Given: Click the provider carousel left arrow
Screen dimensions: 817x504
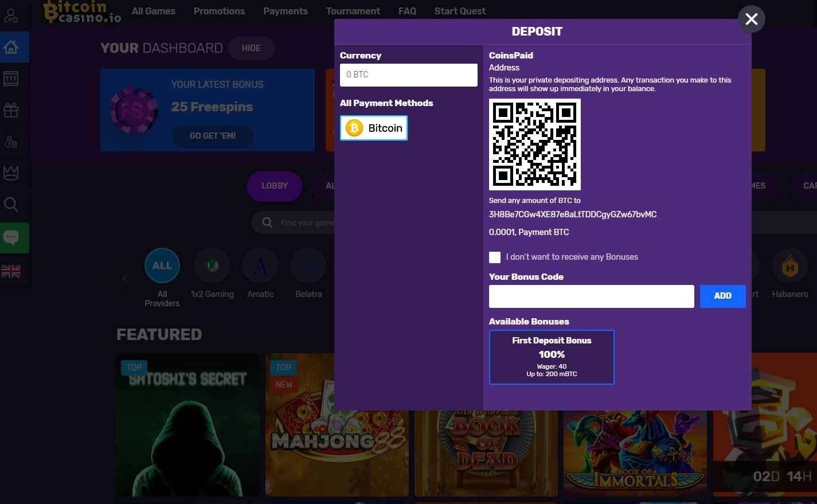Looking at the screenshot, I should click(125, 279).
